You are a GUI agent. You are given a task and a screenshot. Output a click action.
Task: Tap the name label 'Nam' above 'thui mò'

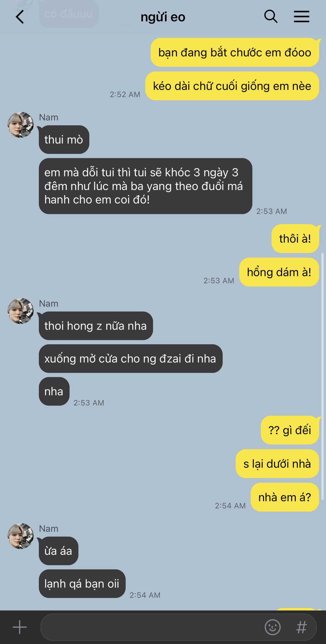tap(49, 117)
